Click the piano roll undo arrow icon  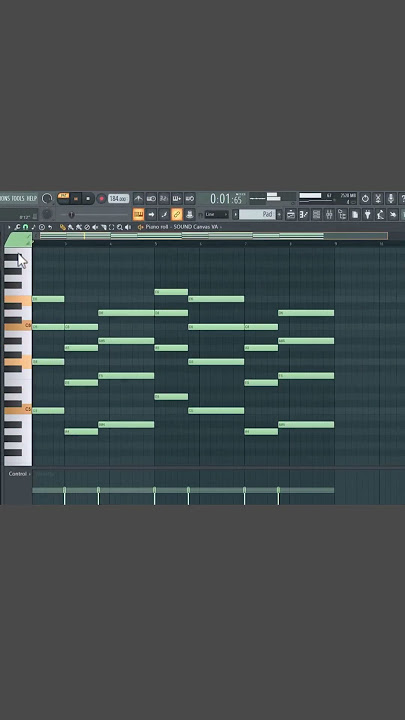[50, 227]
